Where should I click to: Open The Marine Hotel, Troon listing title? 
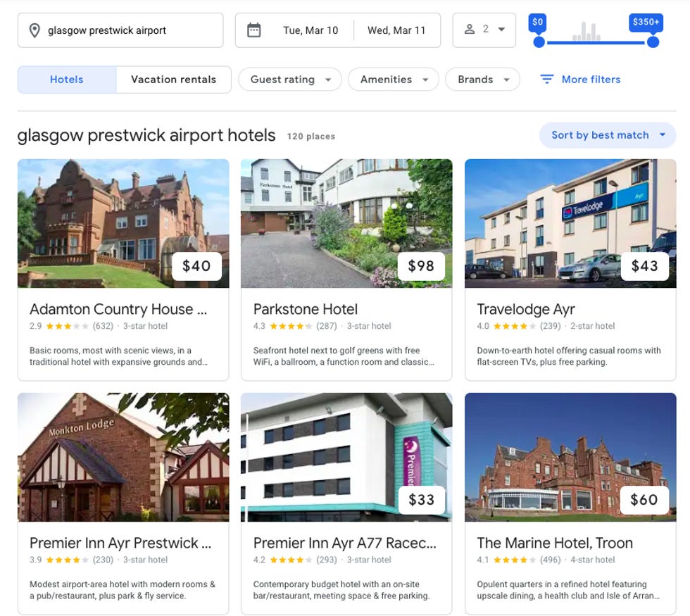(555, 543)
